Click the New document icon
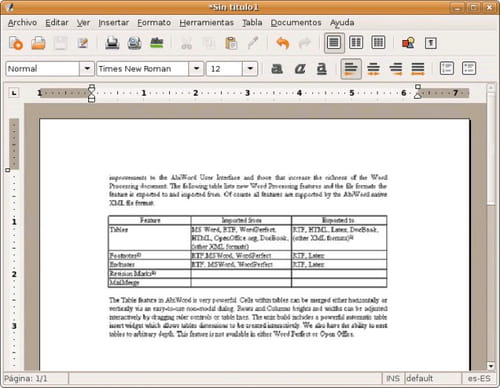Image resolution: width=500 pixels, height=388 pixels. coord(16,43)
